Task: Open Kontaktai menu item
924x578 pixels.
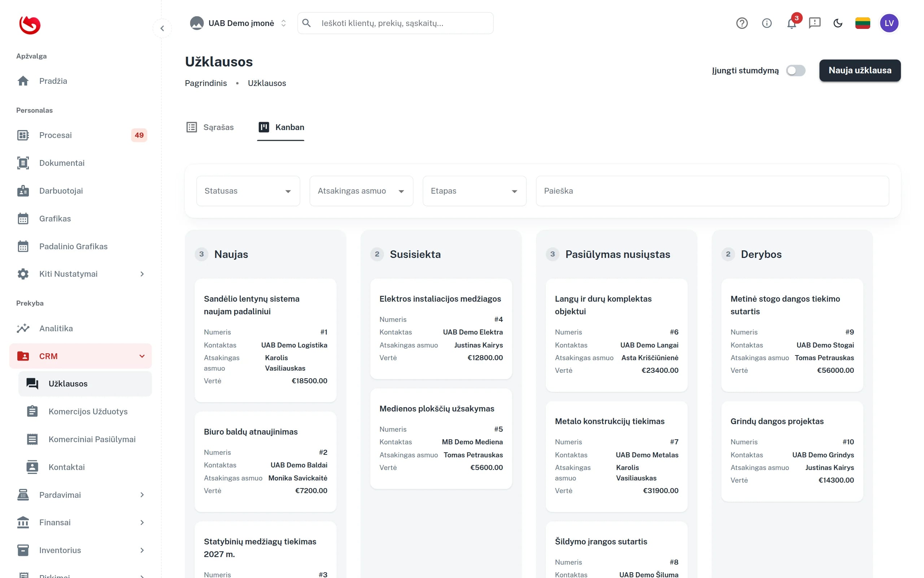Action: click(x=85, y=467)
